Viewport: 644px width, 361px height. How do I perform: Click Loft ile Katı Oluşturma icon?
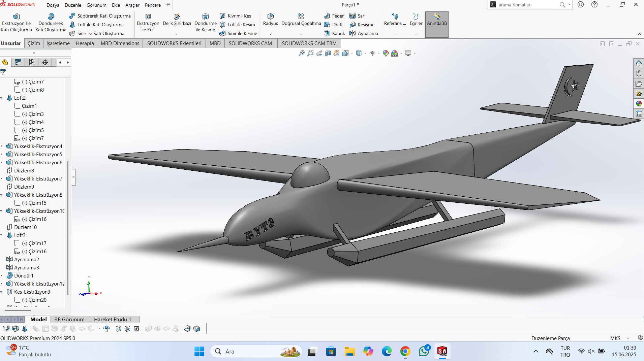(x=72, y=25)
